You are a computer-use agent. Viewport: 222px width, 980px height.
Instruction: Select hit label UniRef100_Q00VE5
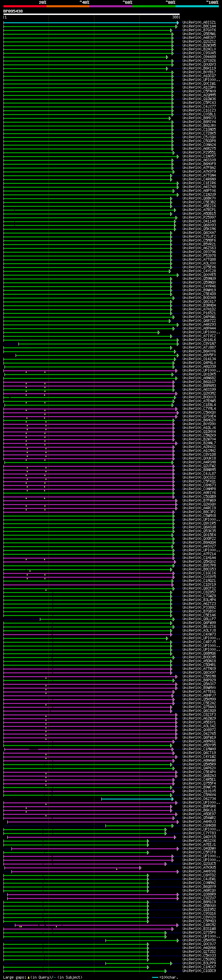point(199,275)
